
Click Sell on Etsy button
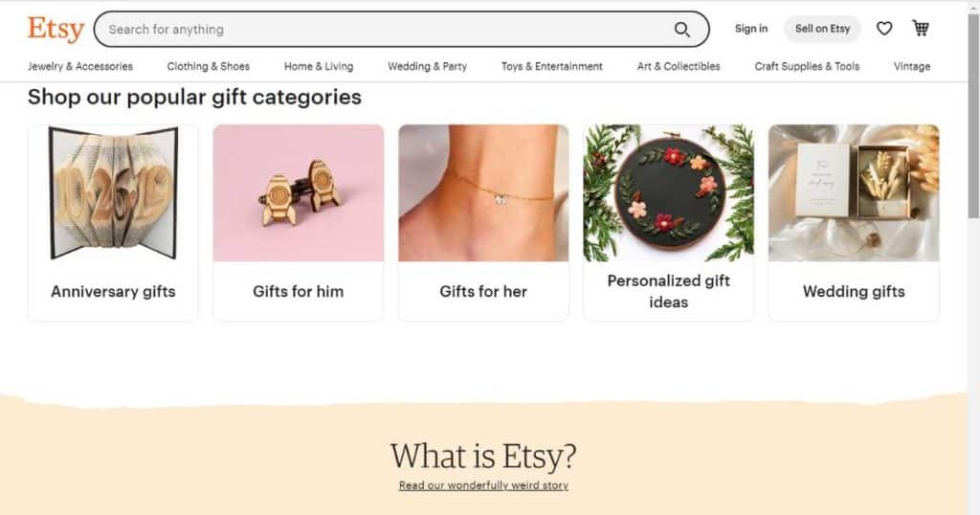click(x=822, y=29)
